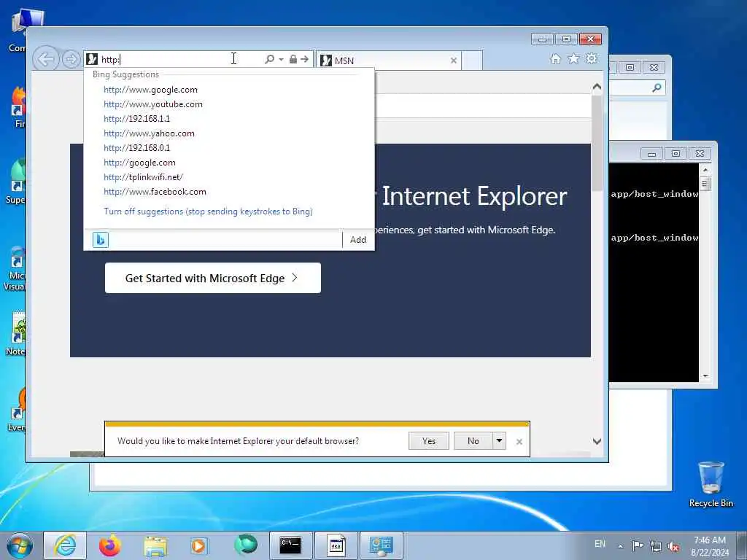
Task: Click Yes to make IE default browser
Action: pyautogui.click(x=429, y=441)
